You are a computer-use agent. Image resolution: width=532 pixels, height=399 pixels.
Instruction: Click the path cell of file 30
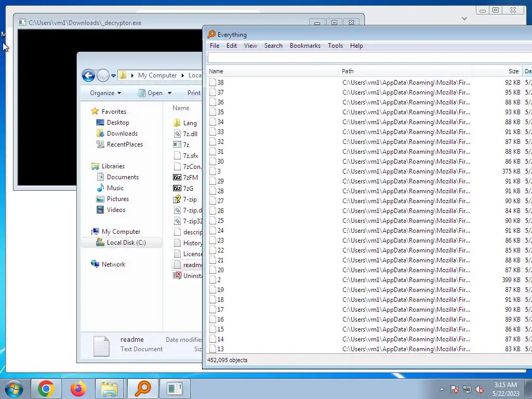[406, 162]
